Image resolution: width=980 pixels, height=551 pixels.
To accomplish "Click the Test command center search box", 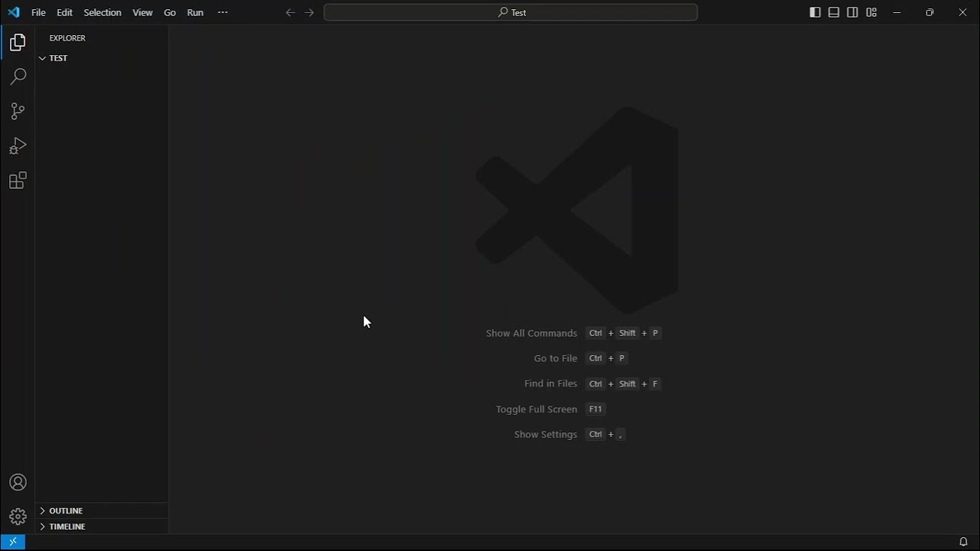I will click(511, 12).
